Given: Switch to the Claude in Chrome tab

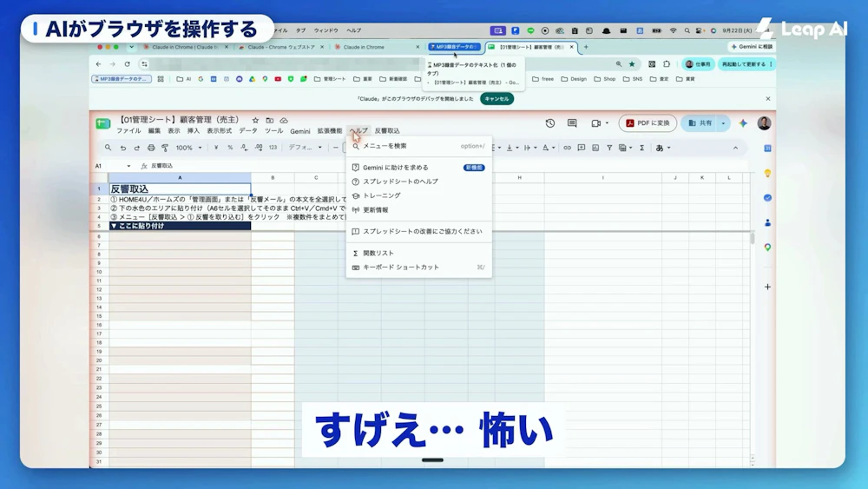Looking at the screenshot, I should click(377, 47).
